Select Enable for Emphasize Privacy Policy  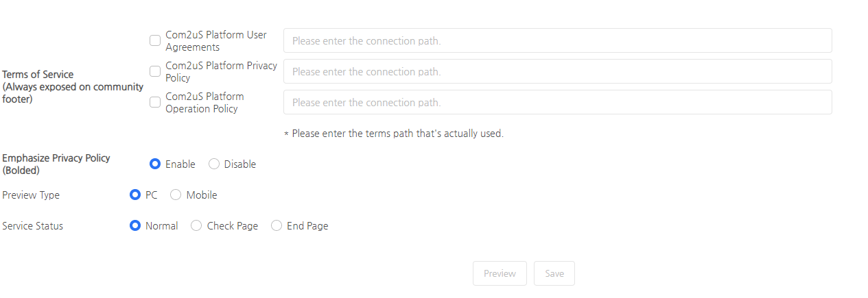point(155,164)
